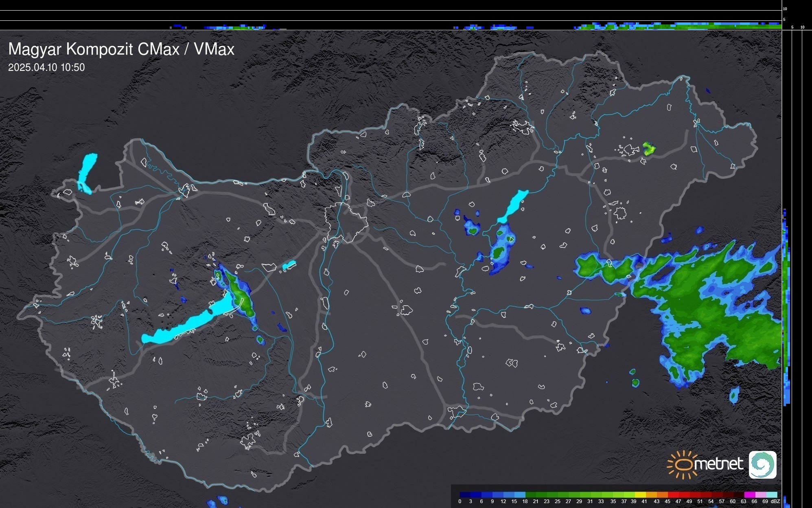Pick the red 45 dBZ legend swatch
This screenshot has width=812, height=508.
click(673, 495)
